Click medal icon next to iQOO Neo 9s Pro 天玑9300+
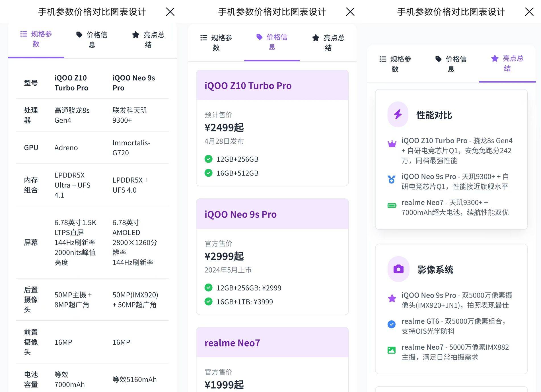The height and width of the screenshot is (392, 541). [392, 180]
